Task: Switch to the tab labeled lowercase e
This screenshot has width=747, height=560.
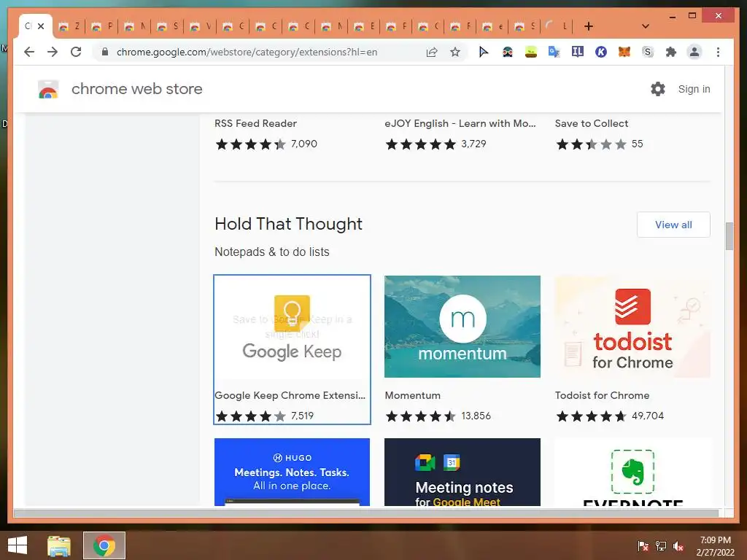Action: (492, 26)
